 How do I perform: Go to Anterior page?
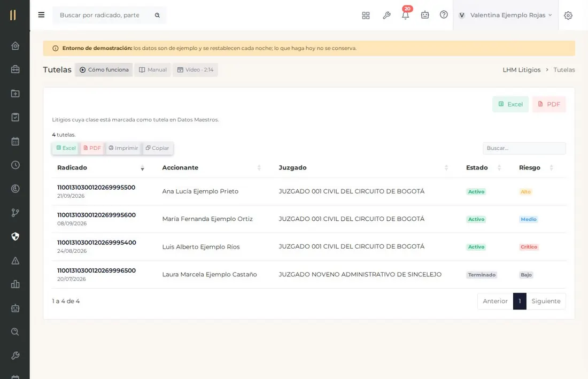[495, 301]
